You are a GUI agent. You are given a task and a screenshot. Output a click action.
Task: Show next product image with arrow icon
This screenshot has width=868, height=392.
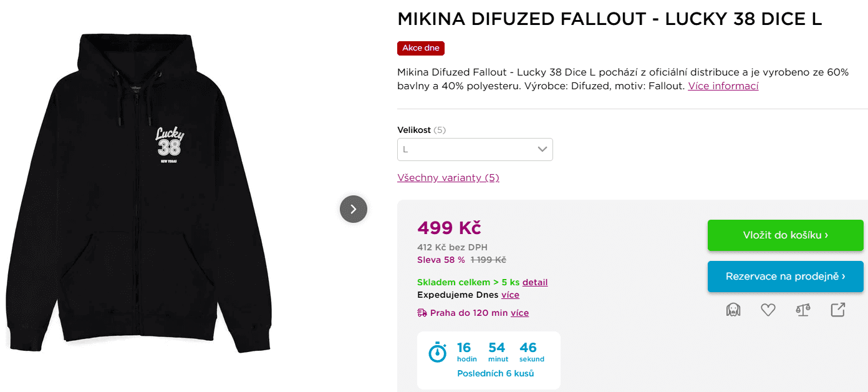(353, 209)
